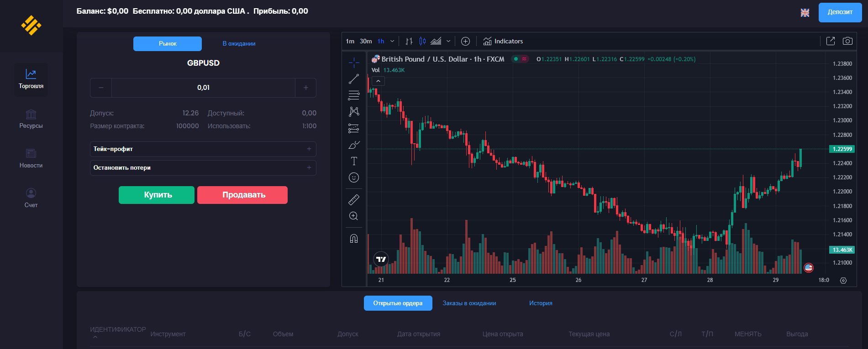
Task: Select the Рынок market order tab
Action: point(168,44)
